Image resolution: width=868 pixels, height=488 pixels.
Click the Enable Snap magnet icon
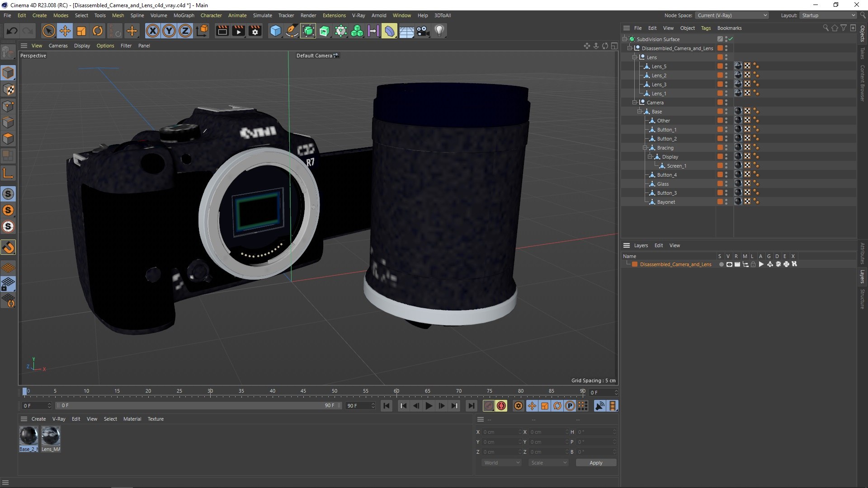(8, 248)
